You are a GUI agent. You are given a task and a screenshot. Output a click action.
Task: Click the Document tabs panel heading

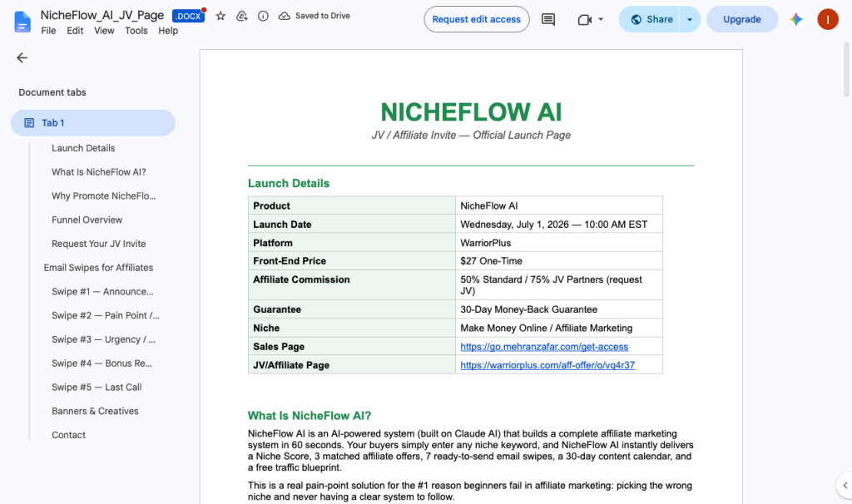click(x=52, y=92)
